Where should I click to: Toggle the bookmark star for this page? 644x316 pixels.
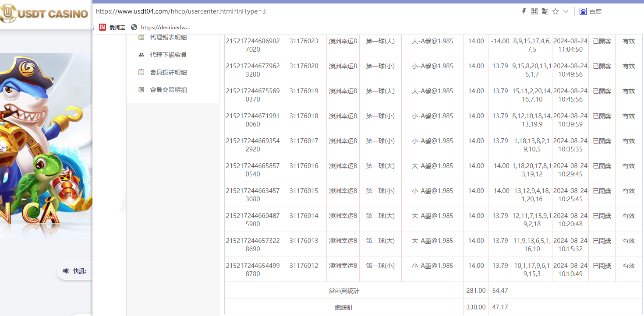556,11
